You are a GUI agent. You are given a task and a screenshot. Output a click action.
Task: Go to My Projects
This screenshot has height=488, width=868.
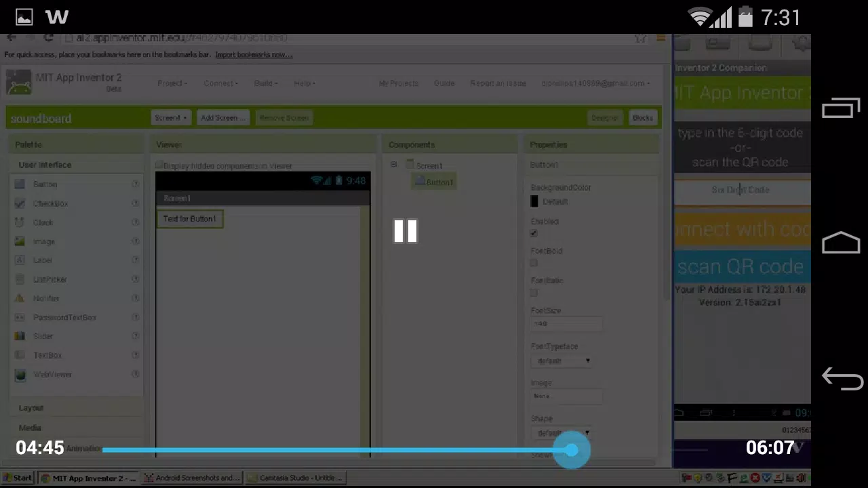399,83
